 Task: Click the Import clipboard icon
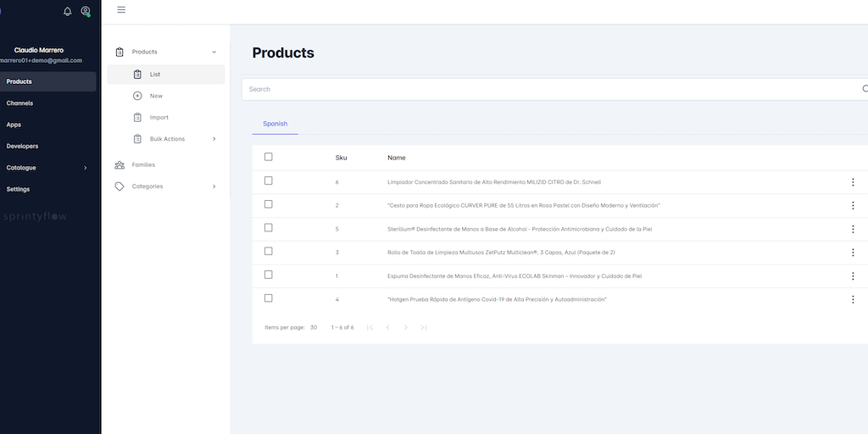137,118
